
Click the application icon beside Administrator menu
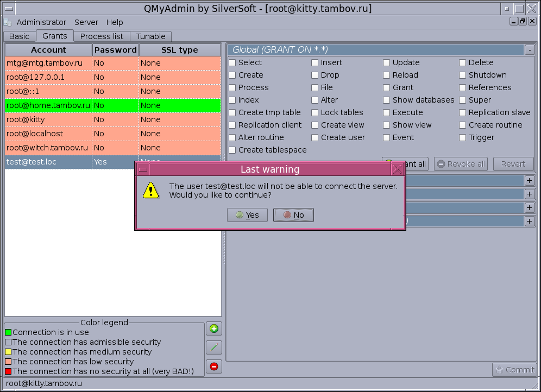coord(8,22)
